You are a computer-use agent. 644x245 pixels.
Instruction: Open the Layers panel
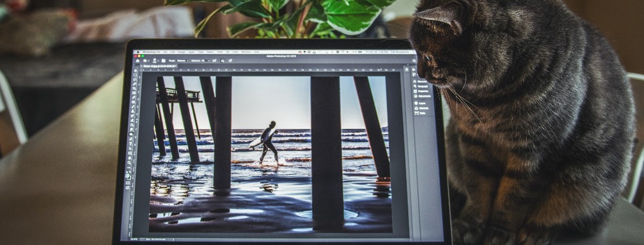[x=420, y=103]
